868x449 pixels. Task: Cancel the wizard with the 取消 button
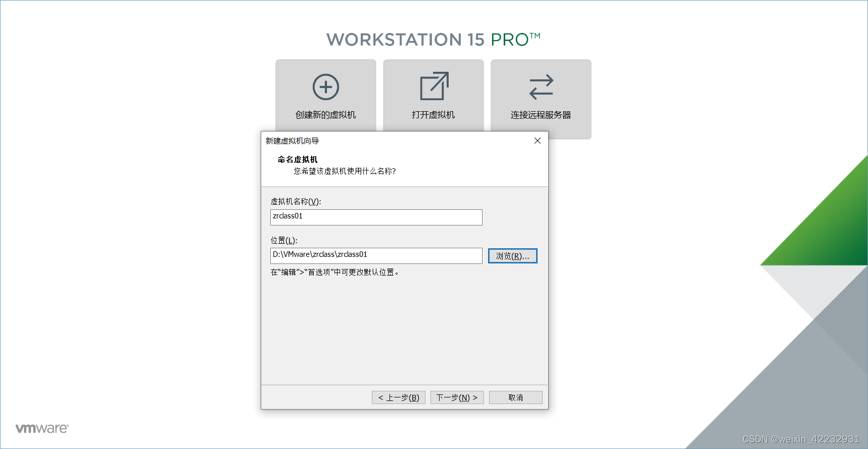pyautogui.click(x=516, y=397)
